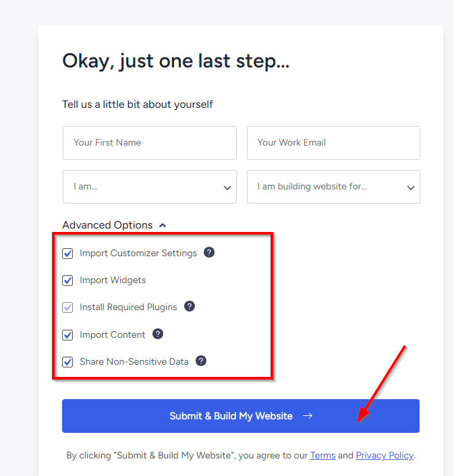Open the Privacy Policy link
The image size is (454, 476).
tap(385, 455)
